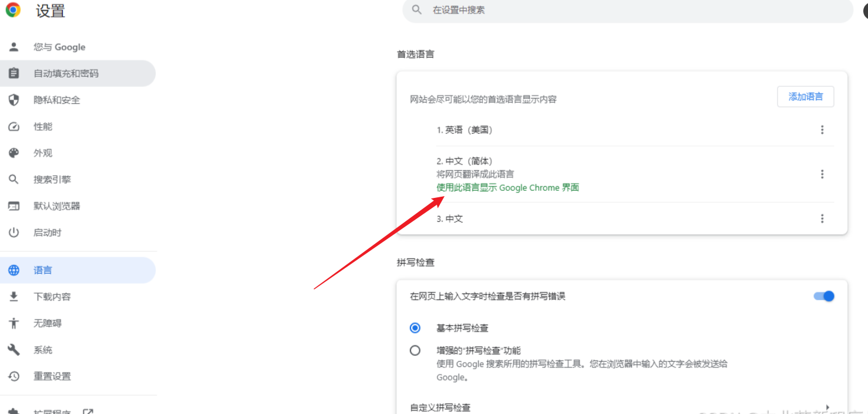868x414 pixels.
Task: Open 外观 settings page
Action: (78, 153)
